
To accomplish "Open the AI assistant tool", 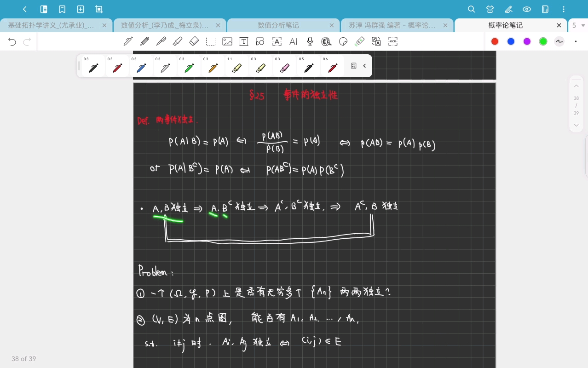I will pyautogui.click(x=294, y=41).
